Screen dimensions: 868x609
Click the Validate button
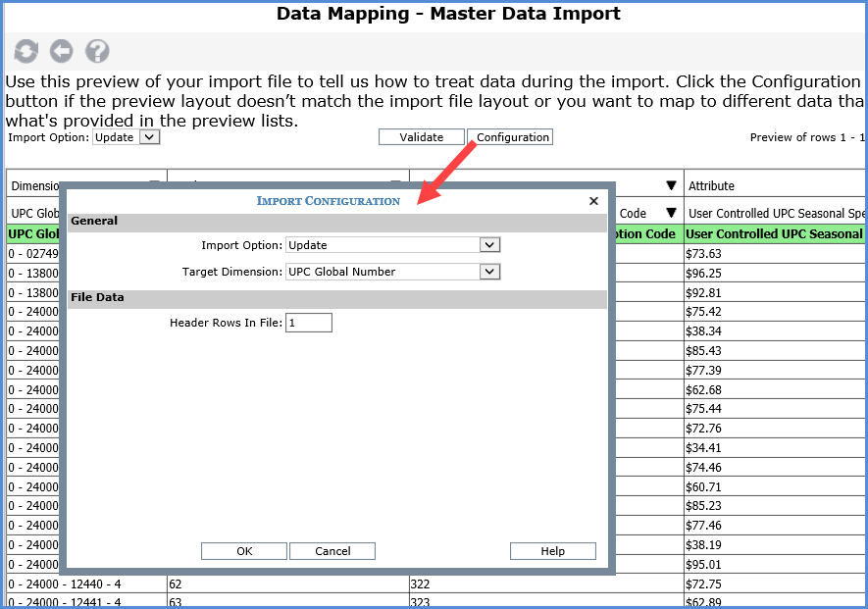tap(421, 137)
